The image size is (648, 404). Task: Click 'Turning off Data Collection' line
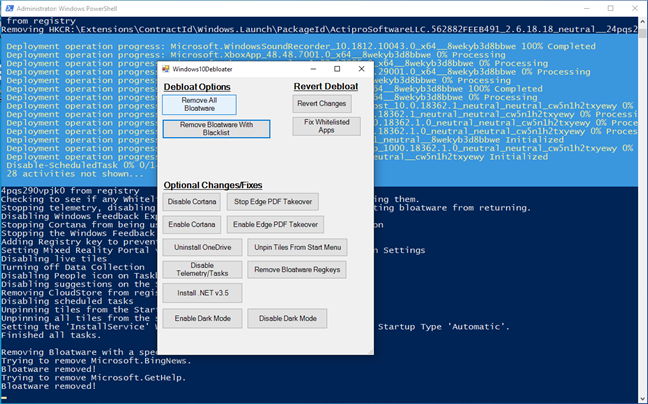73,267
